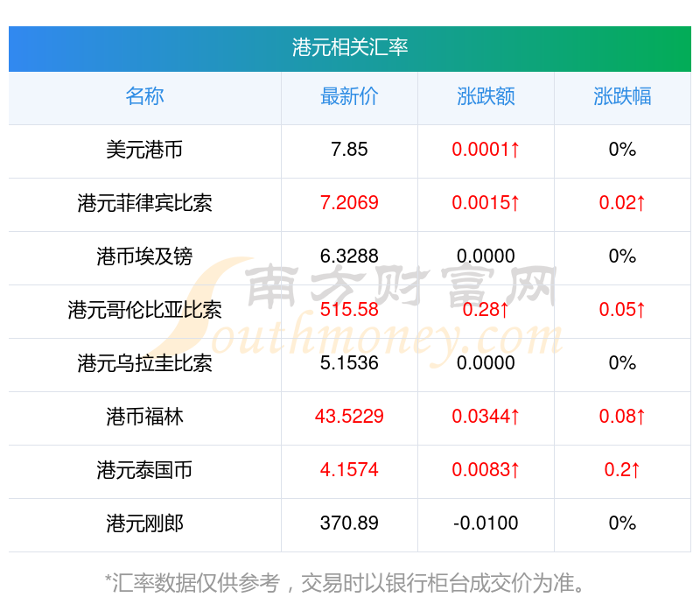Click the 港元泰国币 row name
This screenshot has width=700, height=611.
pyautogui.click(x=144, y=470)
